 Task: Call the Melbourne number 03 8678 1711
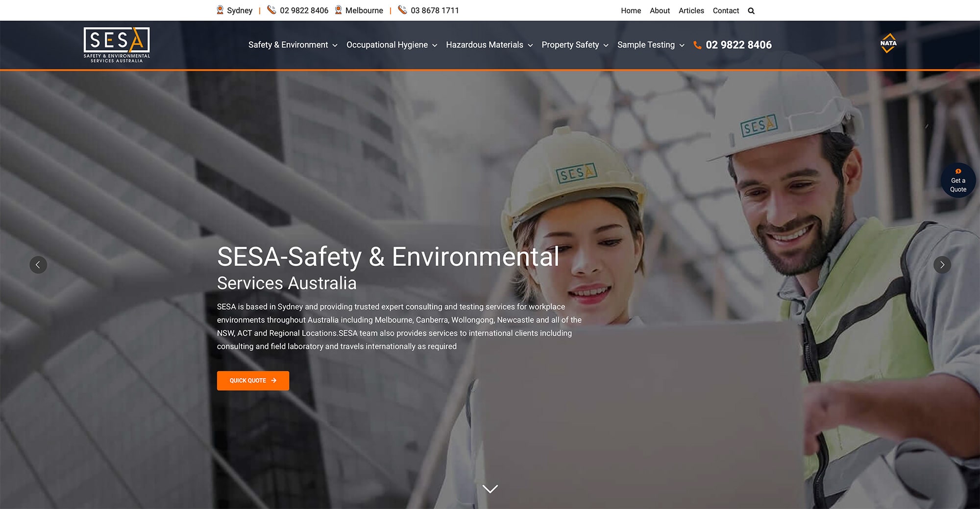coord(435,10)
